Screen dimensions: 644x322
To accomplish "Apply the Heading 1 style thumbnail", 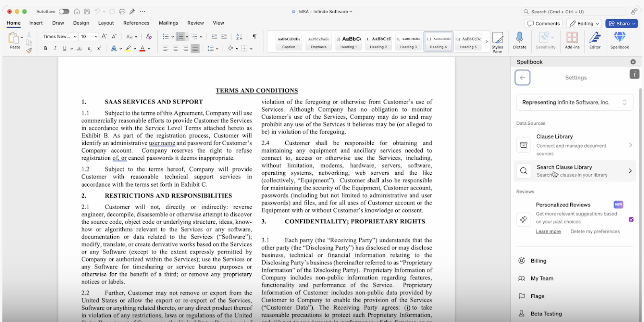I will [x=349, y=41].
